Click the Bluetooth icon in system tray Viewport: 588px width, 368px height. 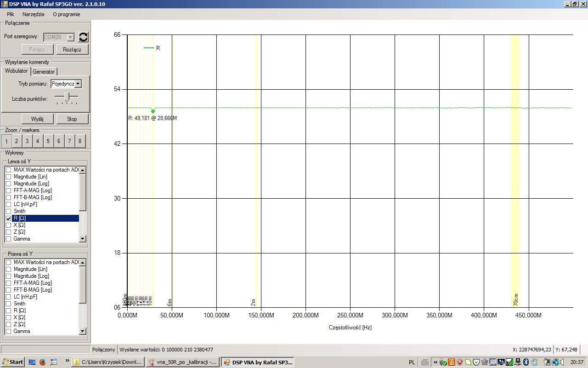pyautogui.click(x=526, y=362)
